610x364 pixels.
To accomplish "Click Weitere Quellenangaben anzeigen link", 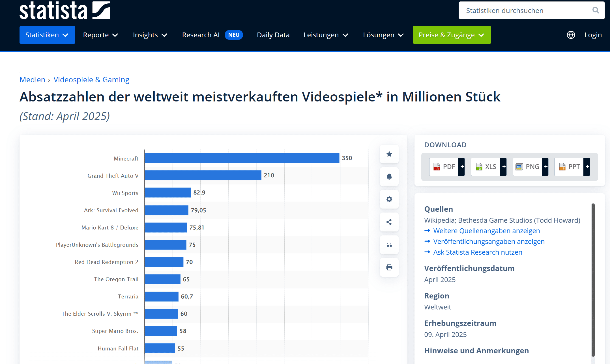I will 486,231.
